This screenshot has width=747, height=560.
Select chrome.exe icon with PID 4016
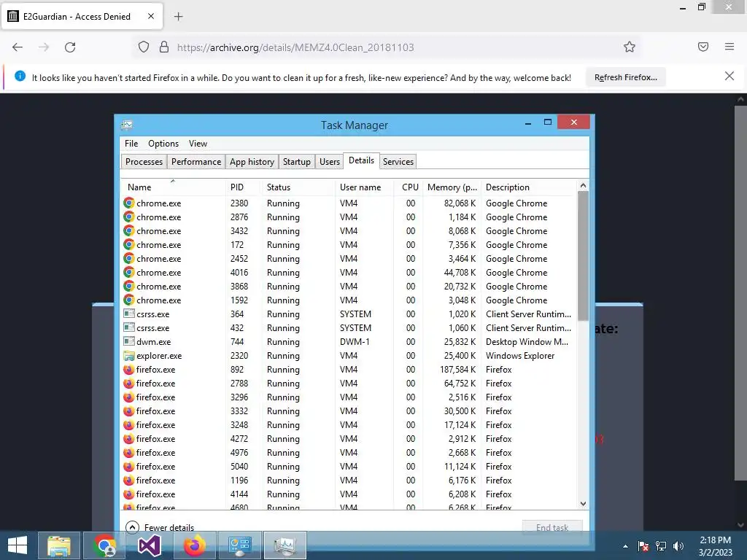tap(128, 273)
